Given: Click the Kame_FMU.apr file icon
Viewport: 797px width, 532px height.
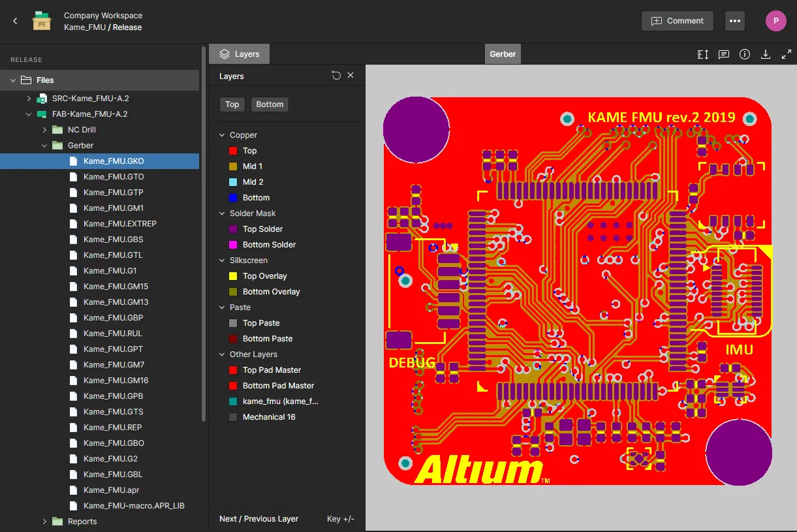Looking at the screenshot, I should (74, 490).
